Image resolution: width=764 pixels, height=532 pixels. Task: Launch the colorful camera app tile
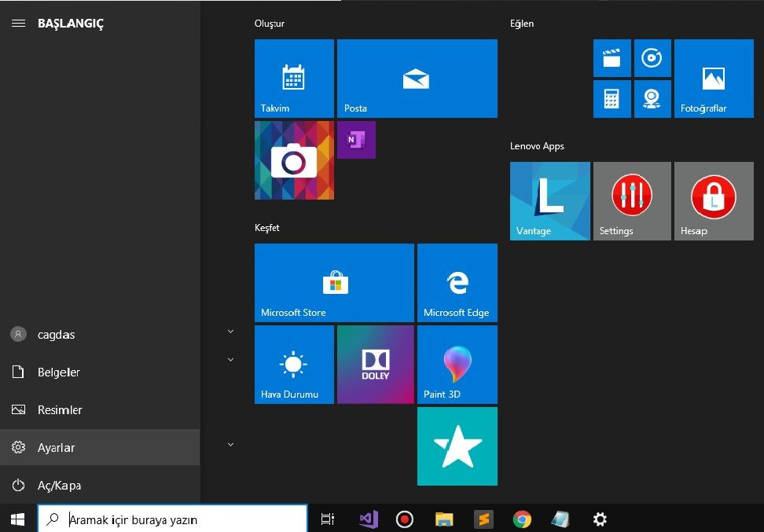pos(294,160)
